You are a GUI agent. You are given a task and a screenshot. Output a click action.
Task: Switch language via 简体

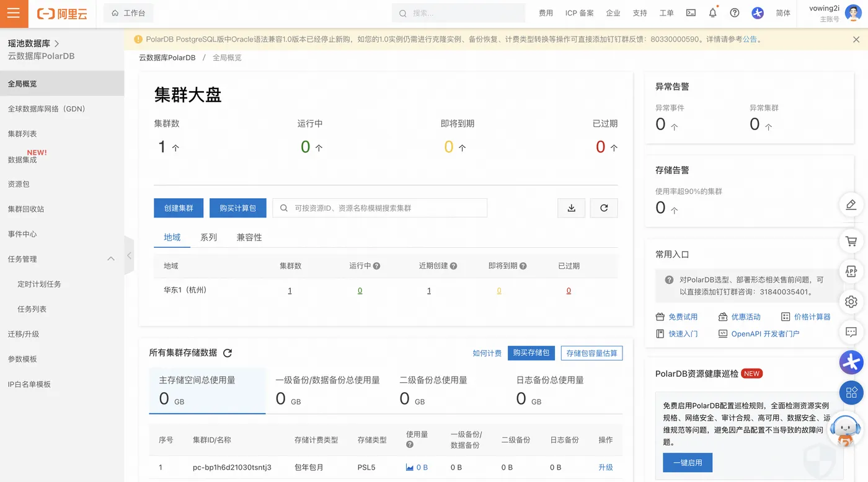783,13
